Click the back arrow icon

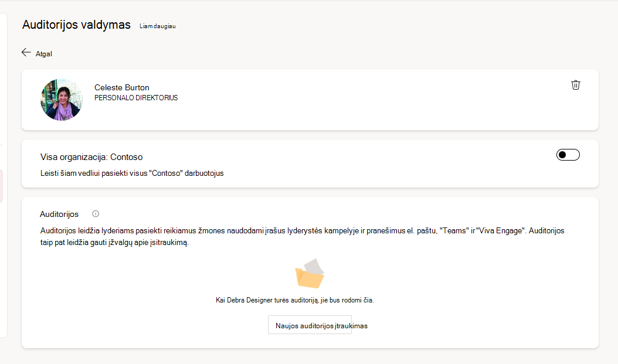pyautogui.click(x=26, y=52)
